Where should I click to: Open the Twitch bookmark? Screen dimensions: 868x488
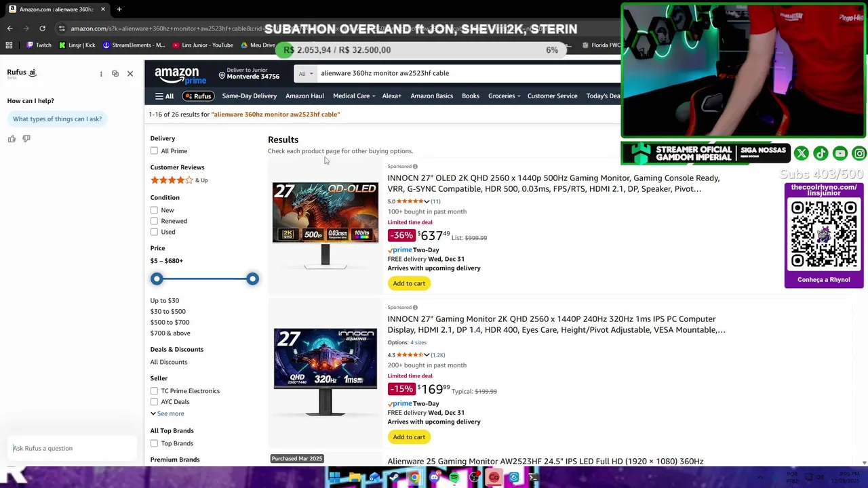[x=39, y=45]
